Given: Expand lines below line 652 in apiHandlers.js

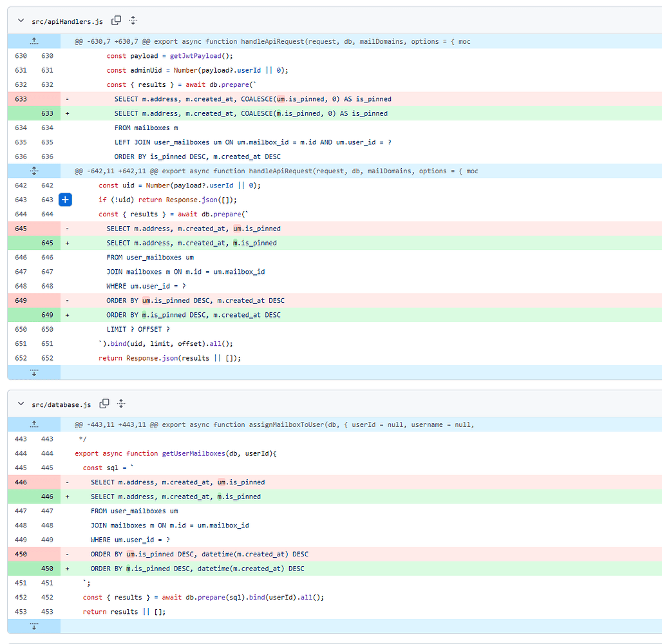Looking at the screenshot, I should 34,372.
